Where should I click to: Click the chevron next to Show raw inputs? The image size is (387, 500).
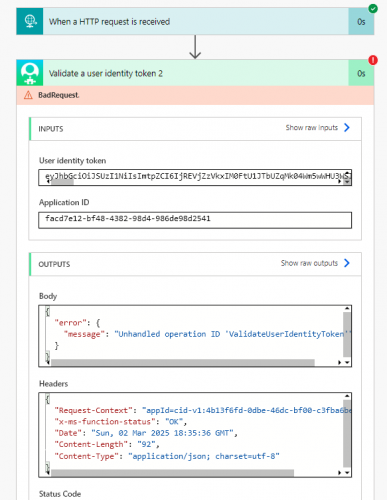347,128
